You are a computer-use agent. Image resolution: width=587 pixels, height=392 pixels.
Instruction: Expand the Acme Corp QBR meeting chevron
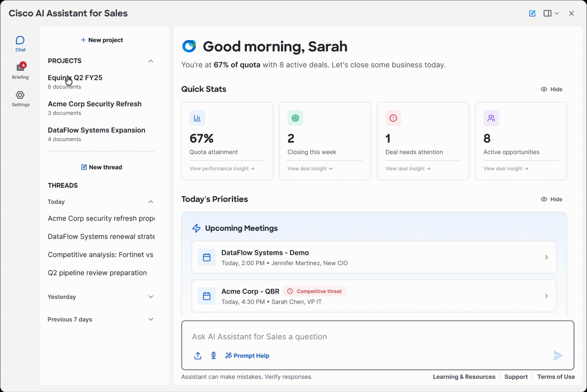point(547,296)
